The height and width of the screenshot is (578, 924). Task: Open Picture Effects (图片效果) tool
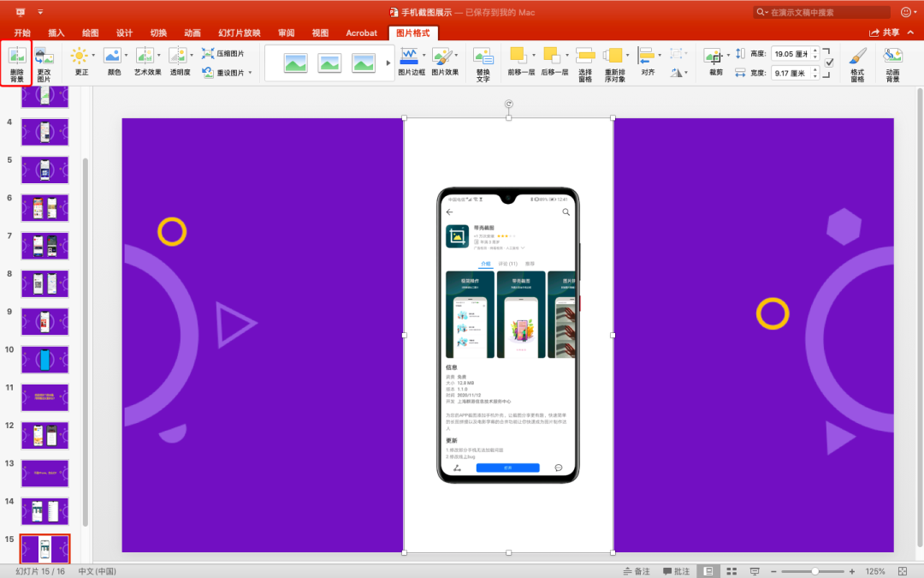click(442, 56)
